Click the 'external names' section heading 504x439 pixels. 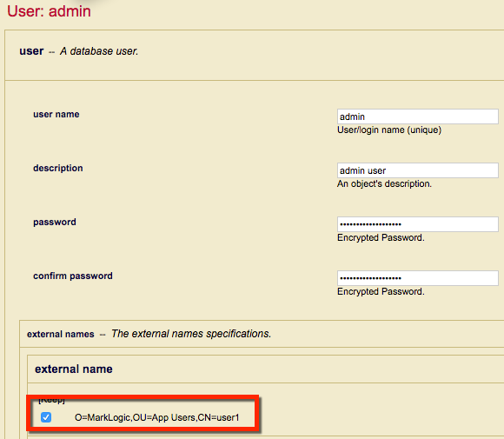coord(61,334)
